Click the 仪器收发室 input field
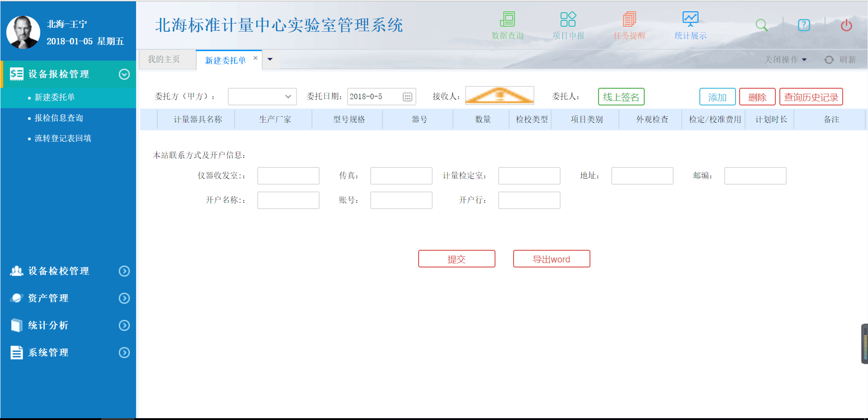Image resolution: width=868 pixels, height=420 pixels. click(x=288, y=176)
